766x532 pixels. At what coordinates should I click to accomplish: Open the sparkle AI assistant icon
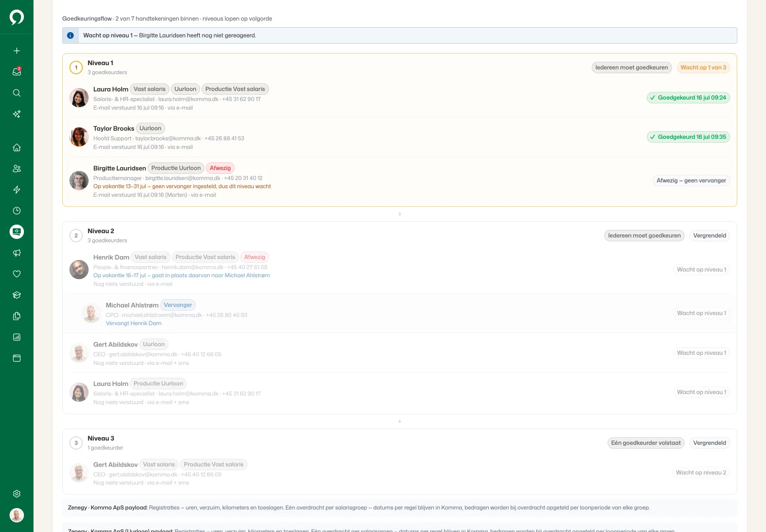pos(17,114)
